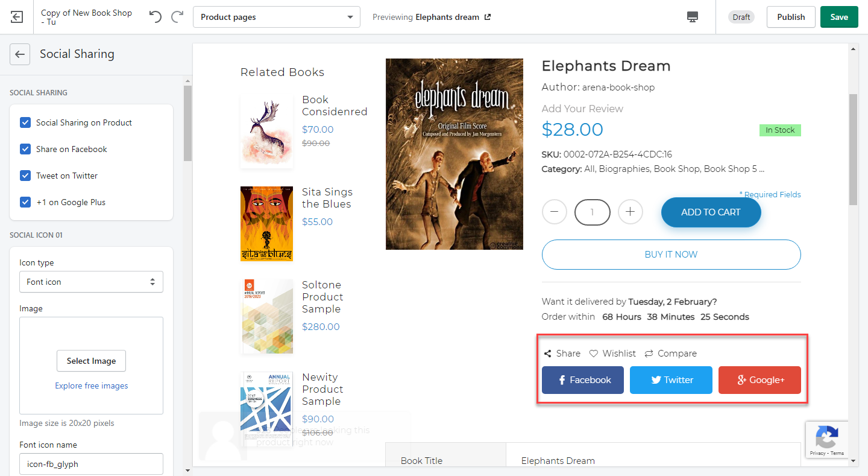Open preview link for Elephants dream

488,17
